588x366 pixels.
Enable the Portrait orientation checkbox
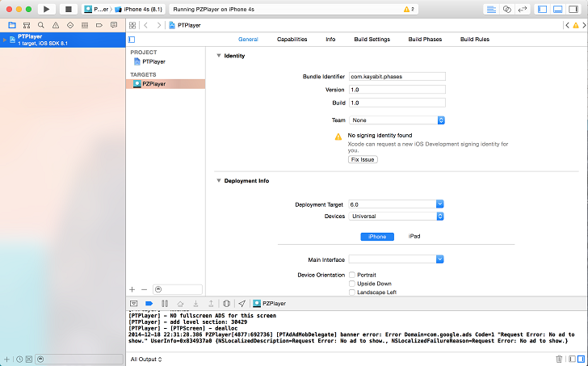coord(352,275)
